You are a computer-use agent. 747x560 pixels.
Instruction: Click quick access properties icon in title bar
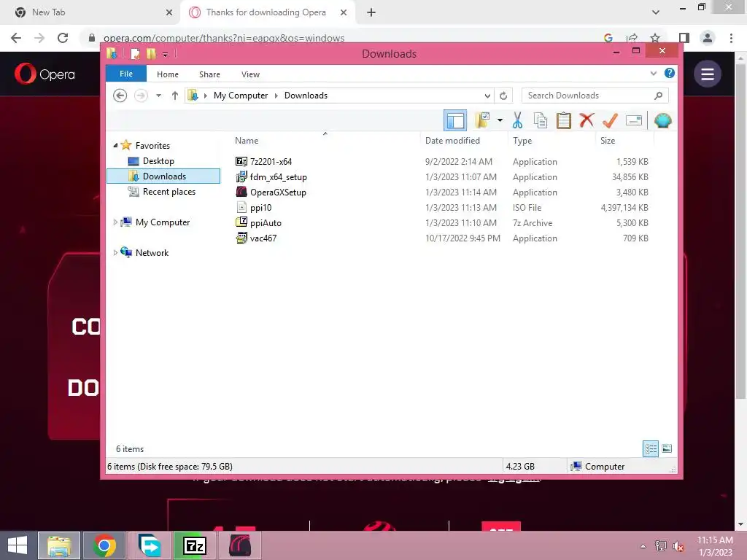135,54
